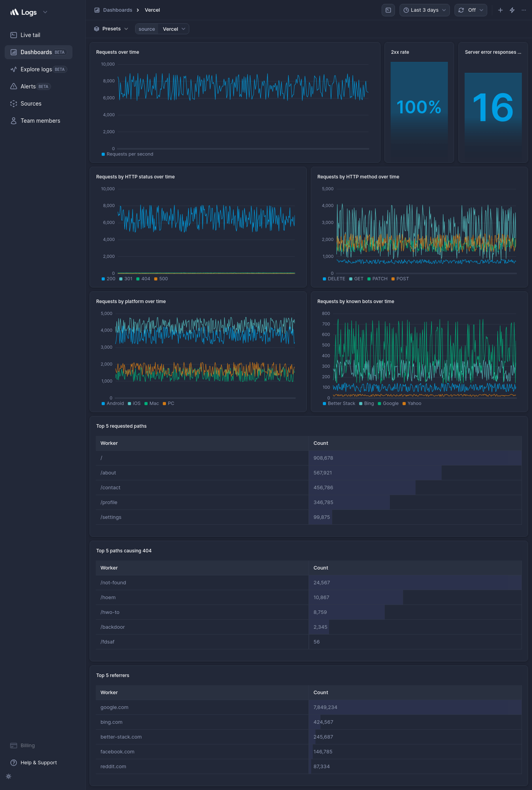Toggle the 500 status legend item
Image resolution: width=532 pixels, height=790 pixels.
pyautogui.click(x=161, y=279)
